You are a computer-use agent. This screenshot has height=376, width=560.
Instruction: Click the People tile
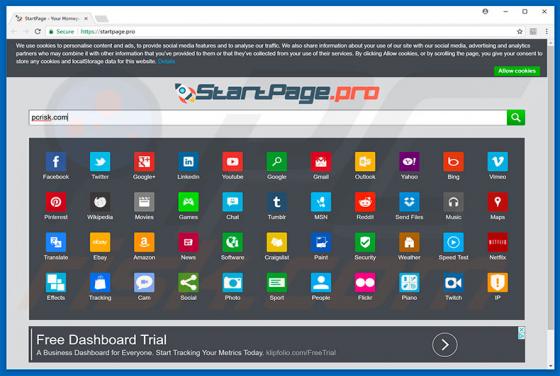(x=321, y=283)
